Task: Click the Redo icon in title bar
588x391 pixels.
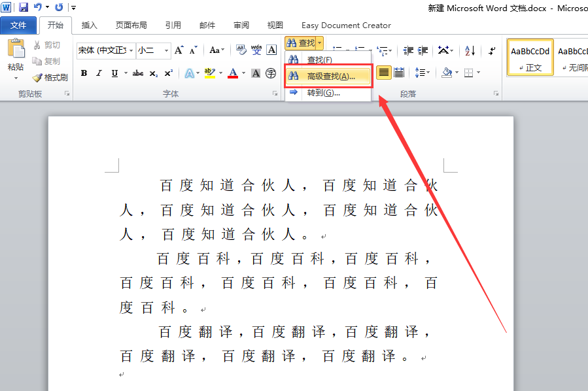Action: click(59, 7)
